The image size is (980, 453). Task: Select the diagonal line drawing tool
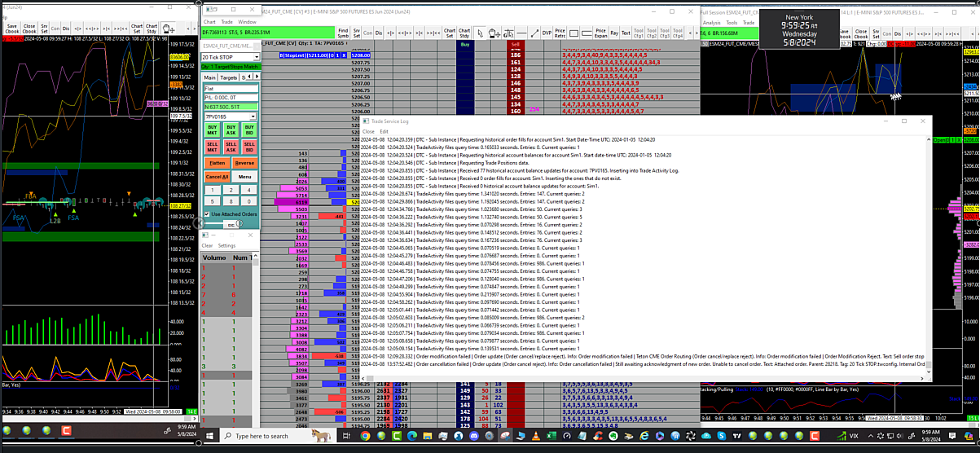(x=534, y=33)
